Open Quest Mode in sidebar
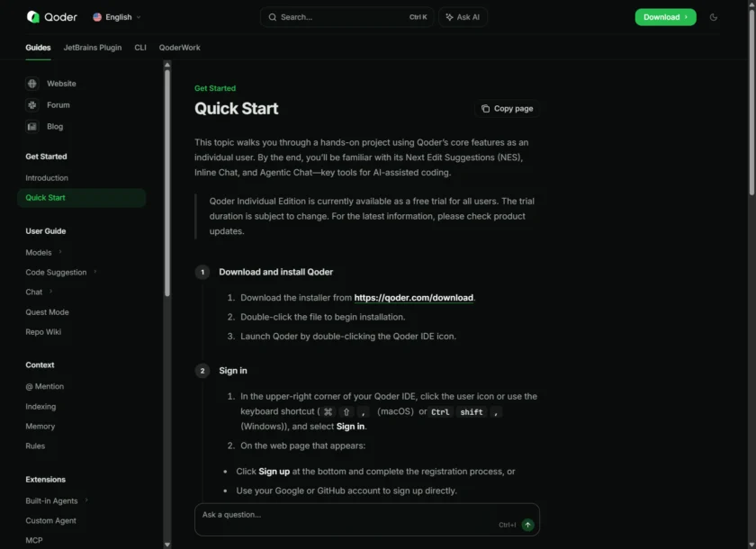 pyautogui.click(x=47, y=312)
